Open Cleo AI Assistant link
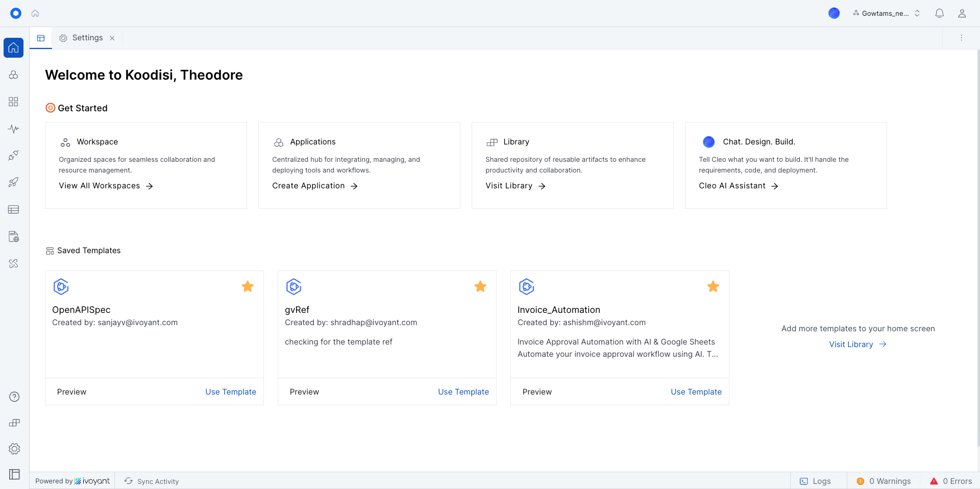 click(739, 186)
